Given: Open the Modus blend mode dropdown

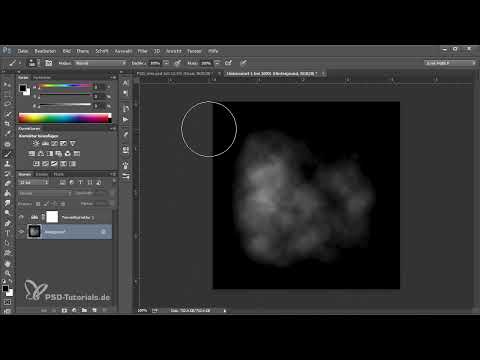Looking at the screenshot, I should 101,63.
